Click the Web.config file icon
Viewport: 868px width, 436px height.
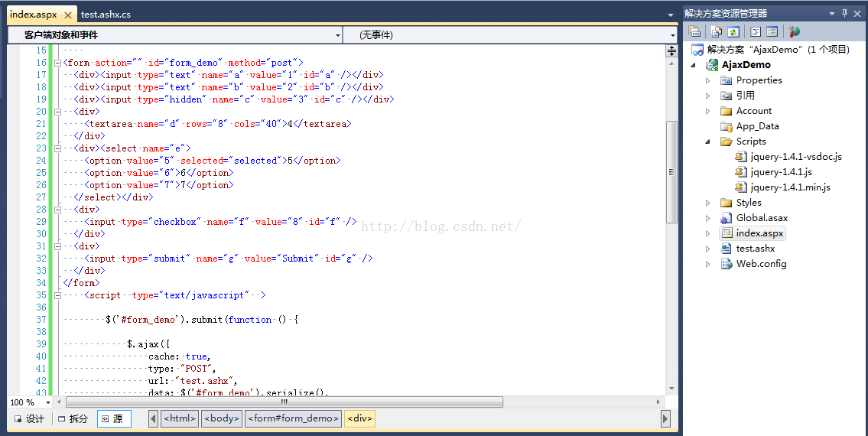727,264
